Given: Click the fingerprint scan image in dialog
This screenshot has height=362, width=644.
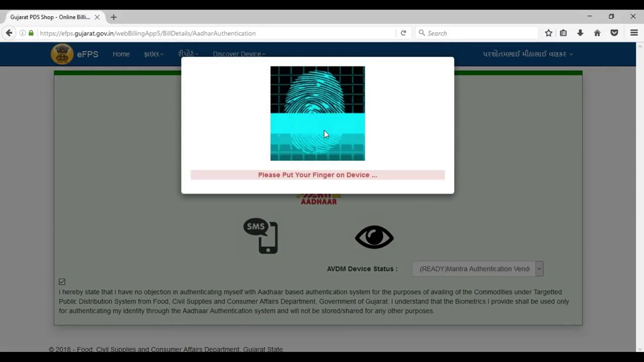Looking at the screenshot, I should click(317, 114).
